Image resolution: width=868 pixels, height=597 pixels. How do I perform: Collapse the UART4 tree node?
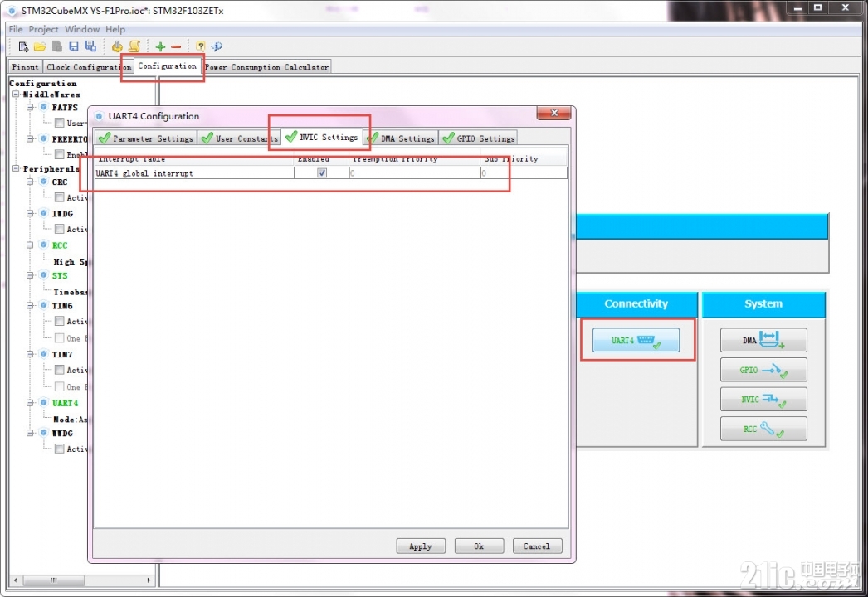point(30,403)
